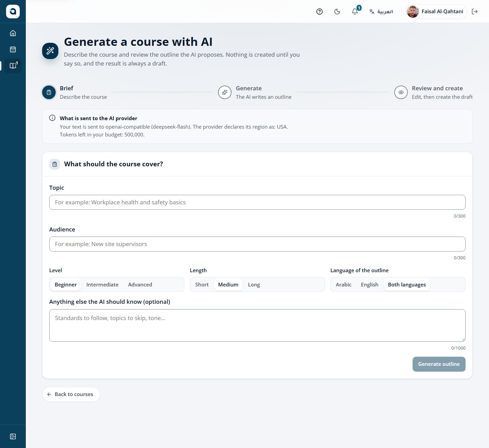Image resolution: width=489 pixels, height=448 pixels.
Task: Go back via Back to courses
Action: 71,394
